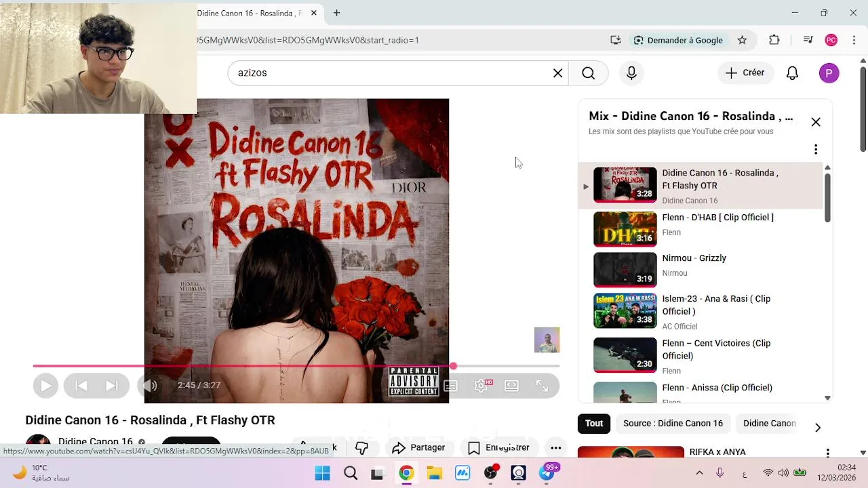The width and height of the screenshot is (868, 488).
Task: Play Flenn - D'HAB from the mix
Action: pos(701,229)
